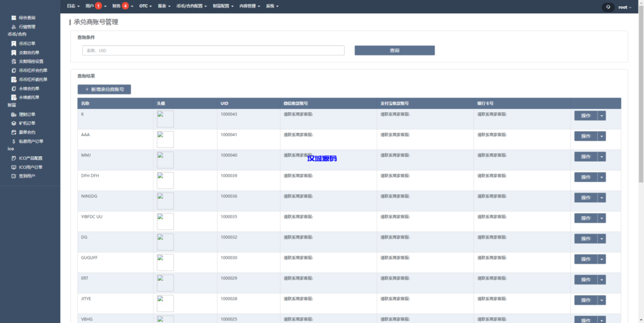Click the 新增承兑商账号 add button

tap(104, 90)
